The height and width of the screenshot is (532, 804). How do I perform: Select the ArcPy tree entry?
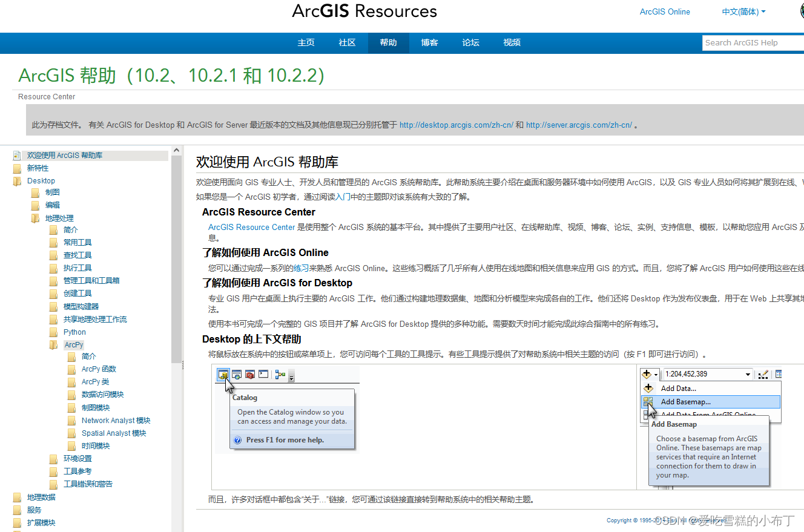click(x=74, y=345)
